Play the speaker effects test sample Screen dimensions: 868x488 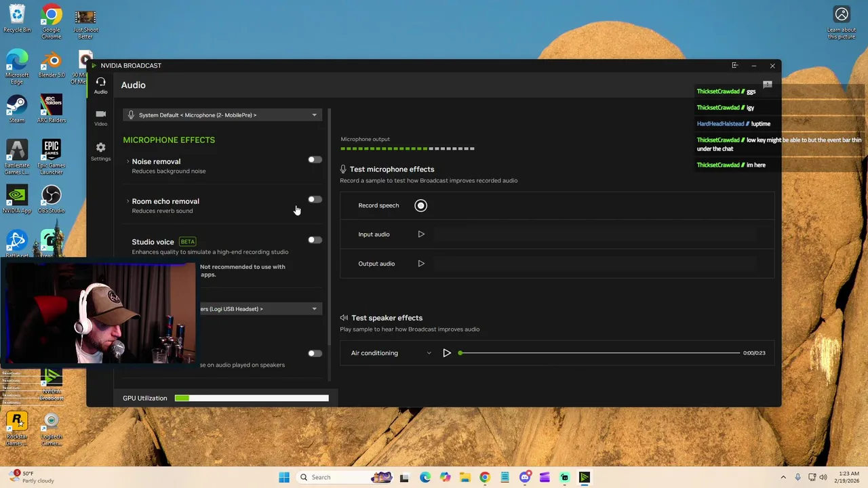pyautogui.click(x=447, y=353)
